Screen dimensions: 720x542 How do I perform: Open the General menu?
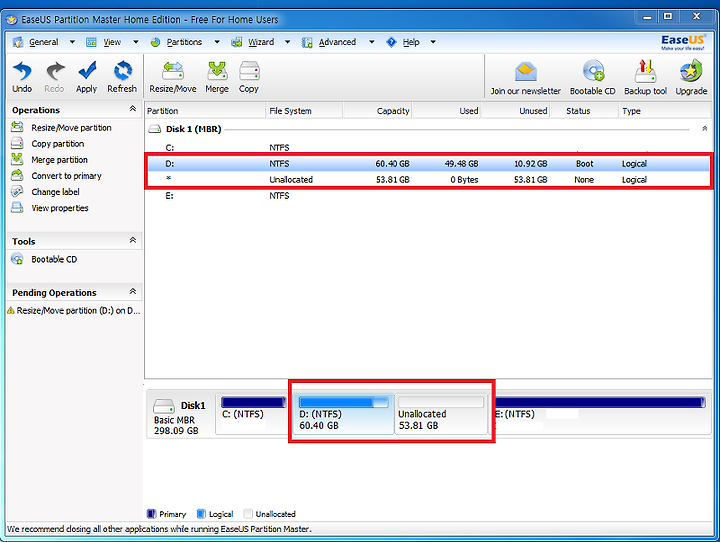point(44,42)
